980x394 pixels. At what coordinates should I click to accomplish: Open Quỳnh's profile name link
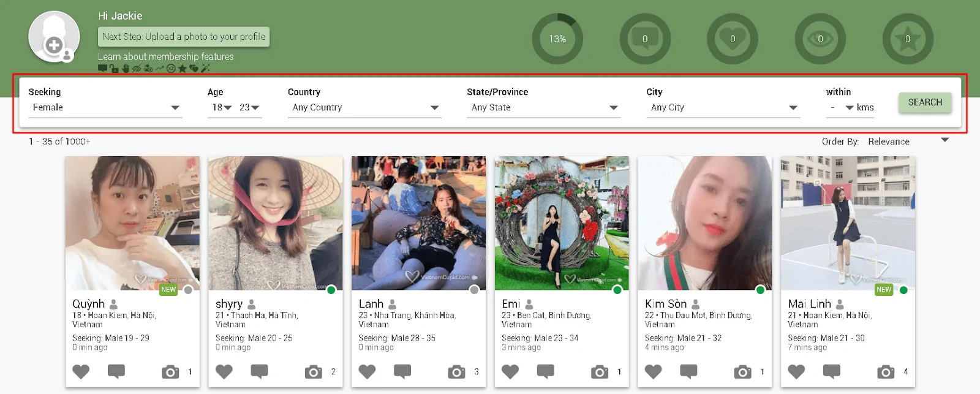[x=89, y=304]
